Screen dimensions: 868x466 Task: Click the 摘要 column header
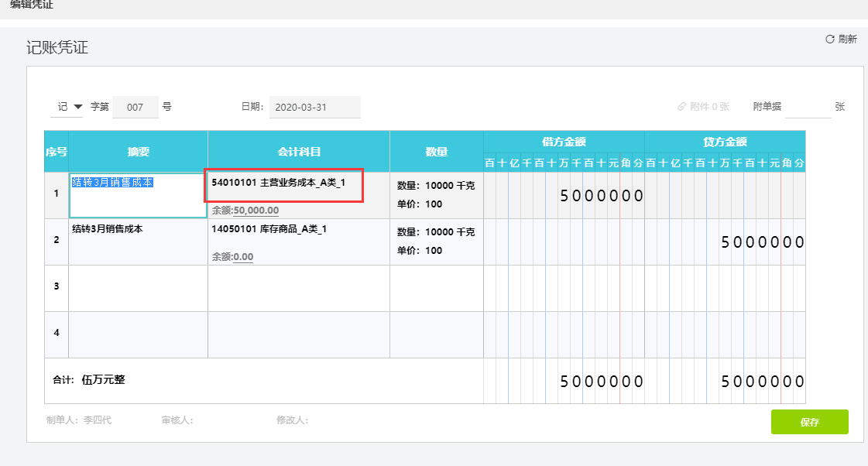(x=139, y=152)
